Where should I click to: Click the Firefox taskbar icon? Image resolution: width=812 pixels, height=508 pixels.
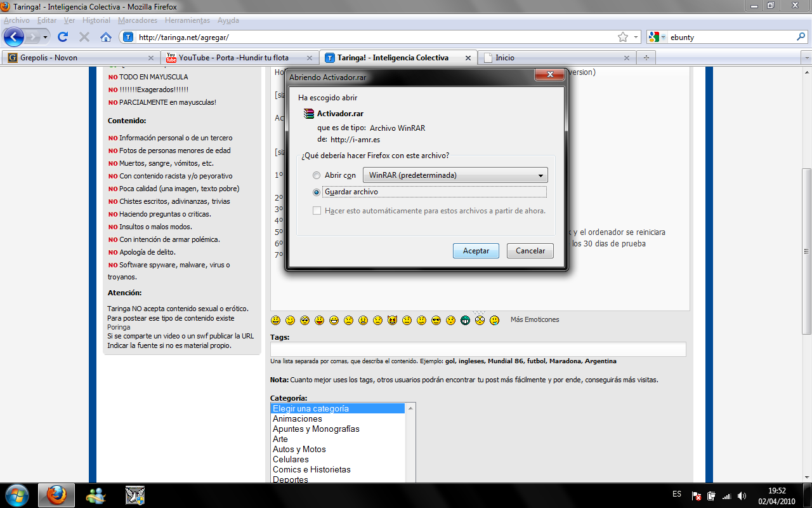point(56,495)
